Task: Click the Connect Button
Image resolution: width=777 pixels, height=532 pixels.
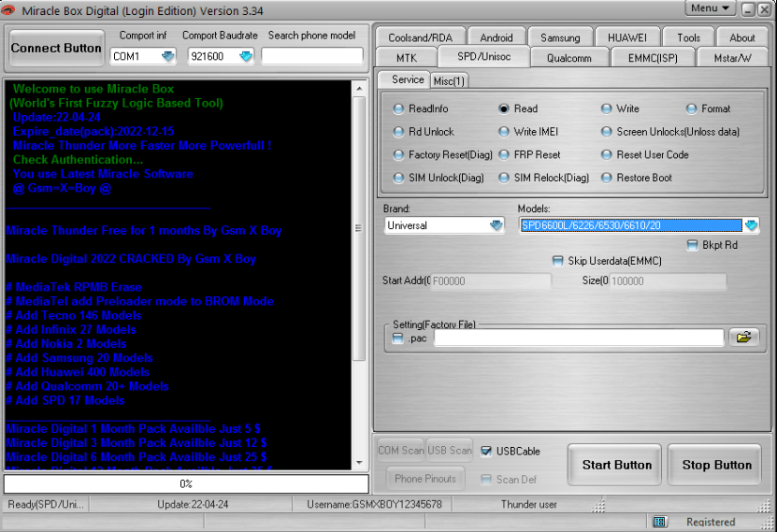Action: (x=56, y=48)
